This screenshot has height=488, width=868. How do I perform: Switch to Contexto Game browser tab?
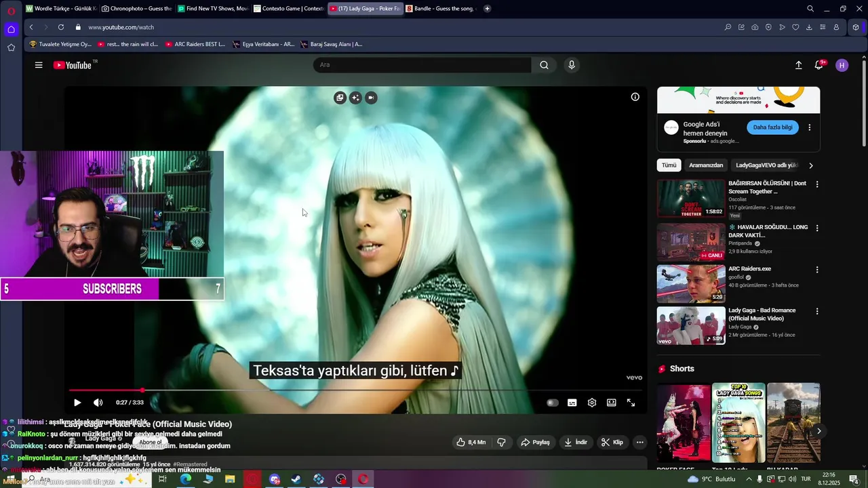tap(289, 9)
